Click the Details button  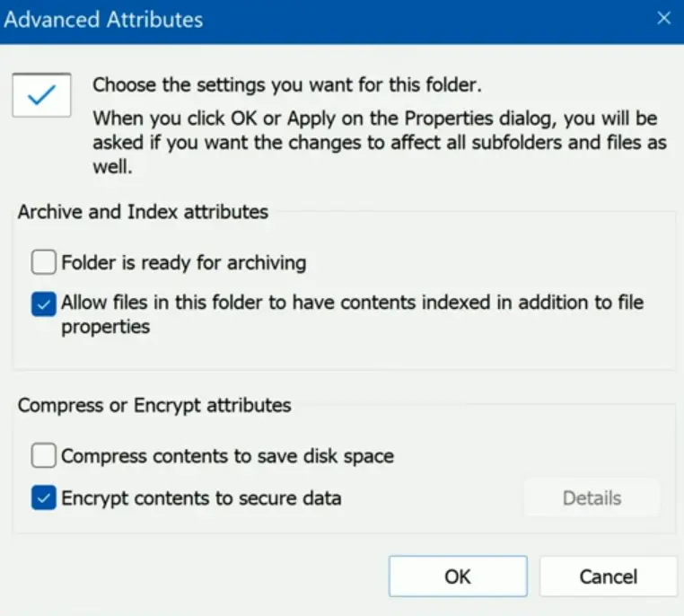coord(592,498)
